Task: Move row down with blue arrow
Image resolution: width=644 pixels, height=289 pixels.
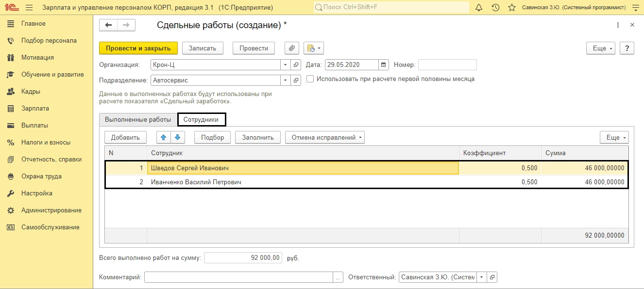Action: (178, 137)
